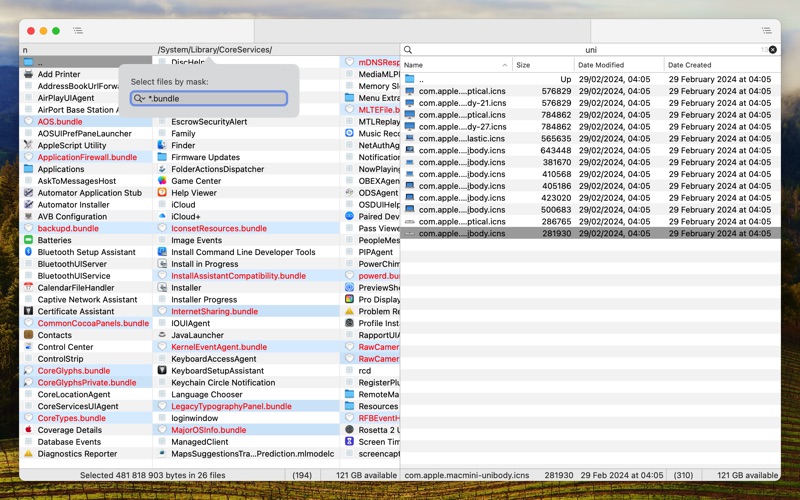The image size is (800, 500).
Task: Select CommonCocoaPanels.bundle
Action: click(x=86, y=323)
